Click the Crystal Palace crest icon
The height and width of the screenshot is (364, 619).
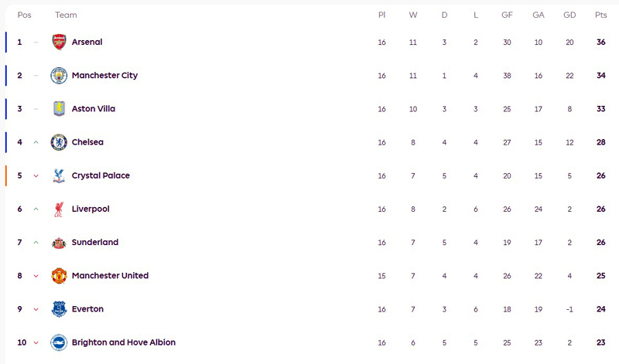click(x=59, y=175)
